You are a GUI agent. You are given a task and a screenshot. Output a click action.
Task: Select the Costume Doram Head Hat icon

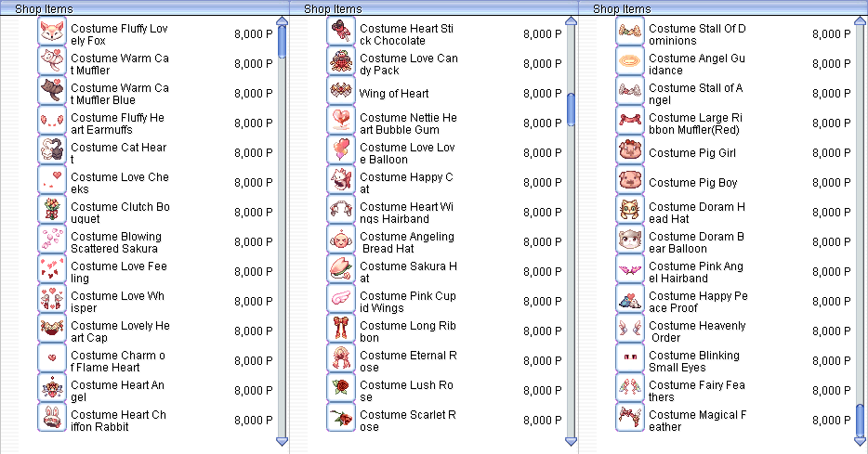coord(630,210)
